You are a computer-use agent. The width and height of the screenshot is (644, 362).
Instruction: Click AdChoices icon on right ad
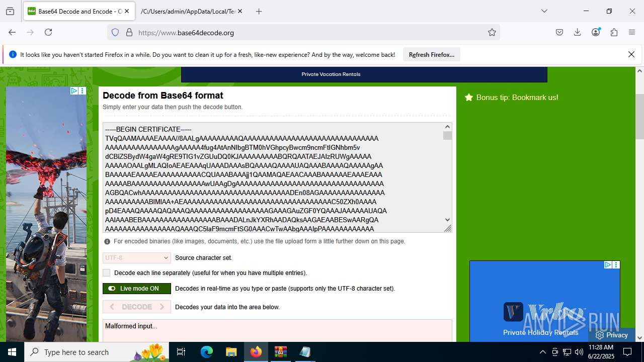[608, 264]
